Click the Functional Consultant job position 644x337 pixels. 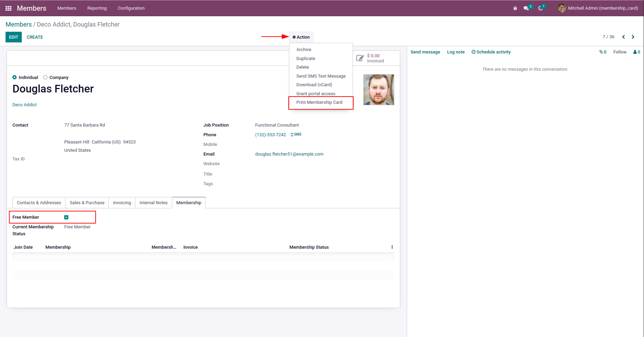pyautogui.click(x=277, y=125)
